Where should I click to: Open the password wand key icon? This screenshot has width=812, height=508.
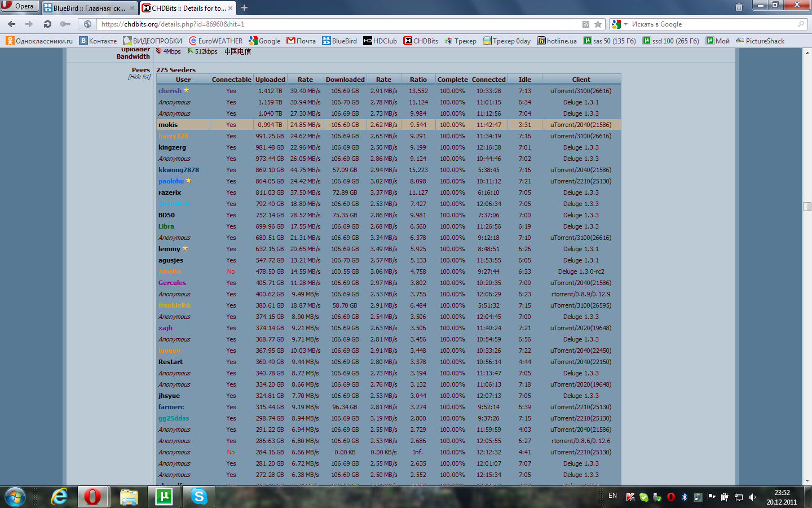point(65,24)
